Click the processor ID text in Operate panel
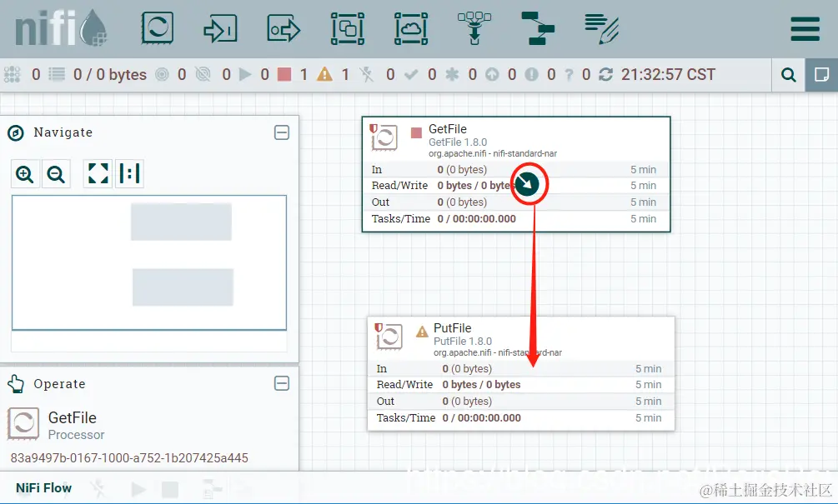838x504 pixels. point(129,457)
